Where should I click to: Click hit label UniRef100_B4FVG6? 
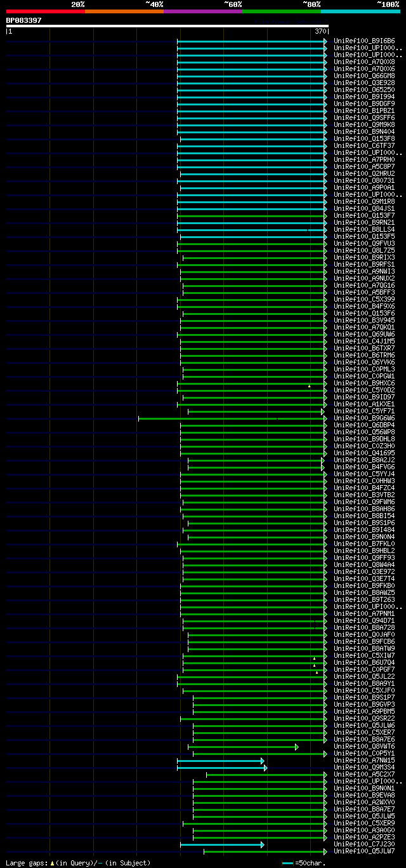pos(364,467)
